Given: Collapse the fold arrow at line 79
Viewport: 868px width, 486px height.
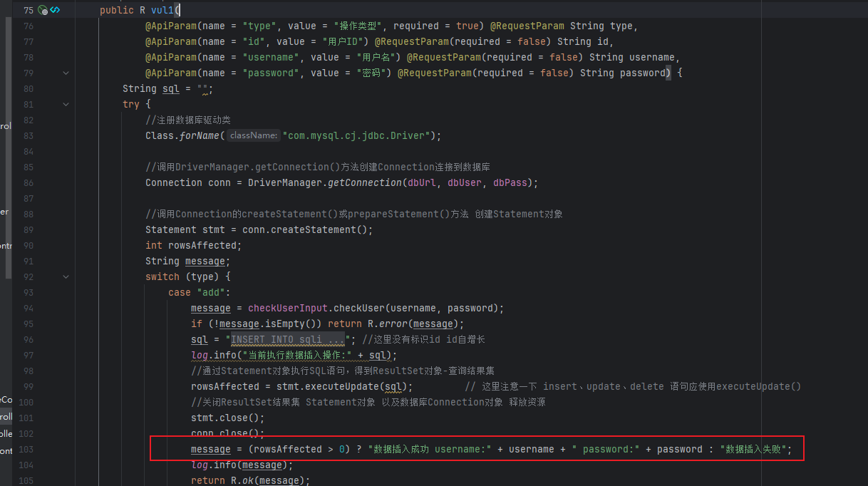Looking at the screenshot, I should pos(66,73).
